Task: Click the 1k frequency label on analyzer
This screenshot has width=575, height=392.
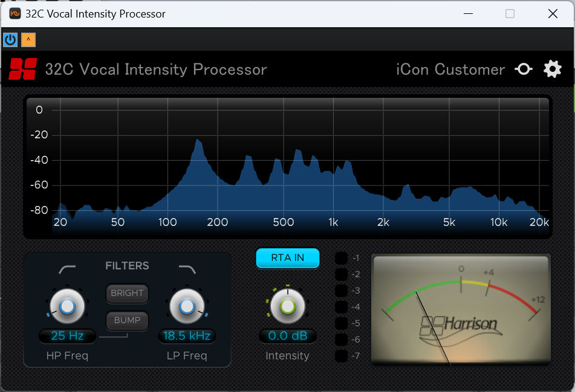Action: pos(333,222)
